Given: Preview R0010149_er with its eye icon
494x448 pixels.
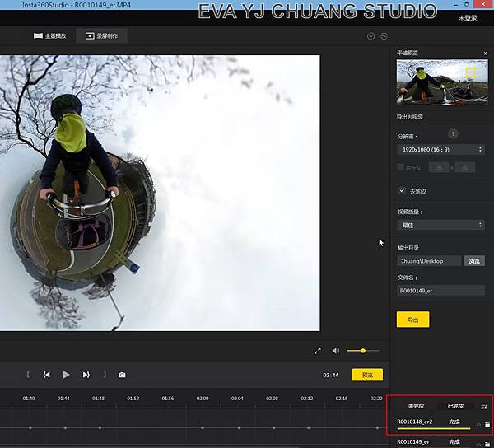Looking at the screenshot, I should point(478,444).
